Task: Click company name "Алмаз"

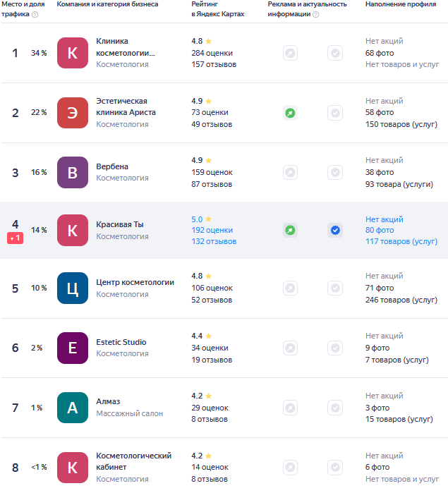Action: (108, 401)
